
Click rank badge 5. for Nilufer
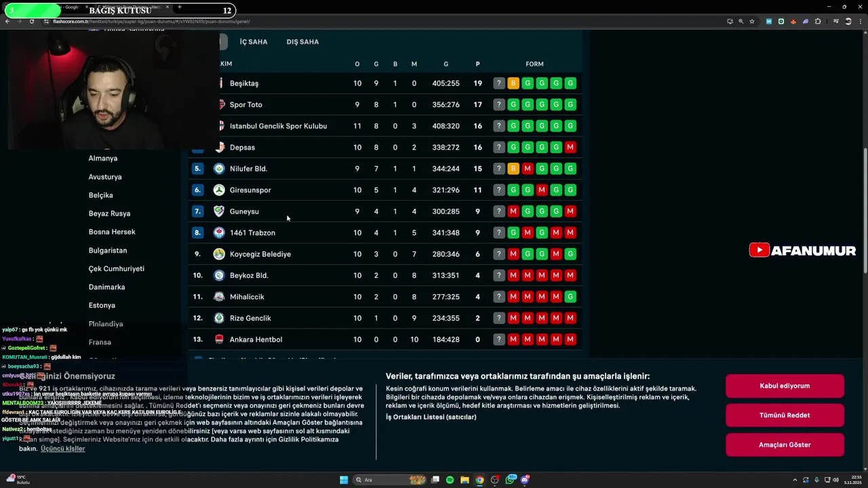(x=197, y=169)
